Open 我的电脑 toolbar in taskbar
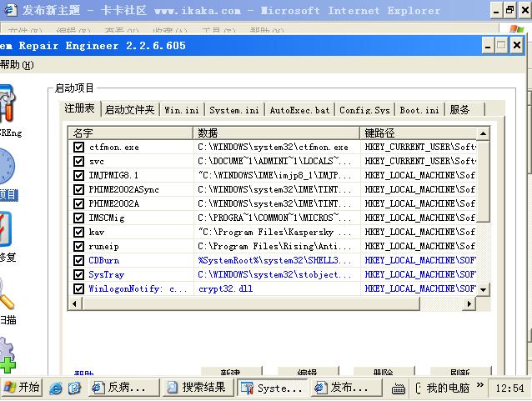 point(448,388)
